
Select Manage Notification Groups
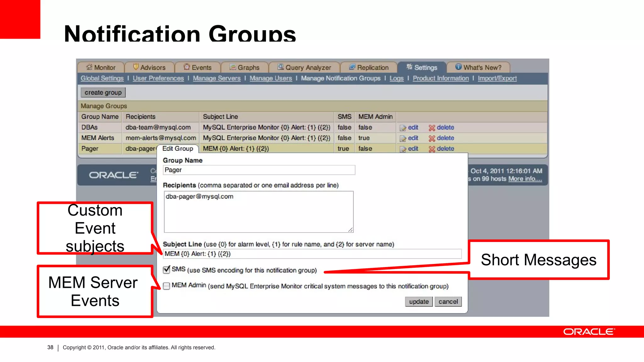pyautogui.click(x=341, y=78)
